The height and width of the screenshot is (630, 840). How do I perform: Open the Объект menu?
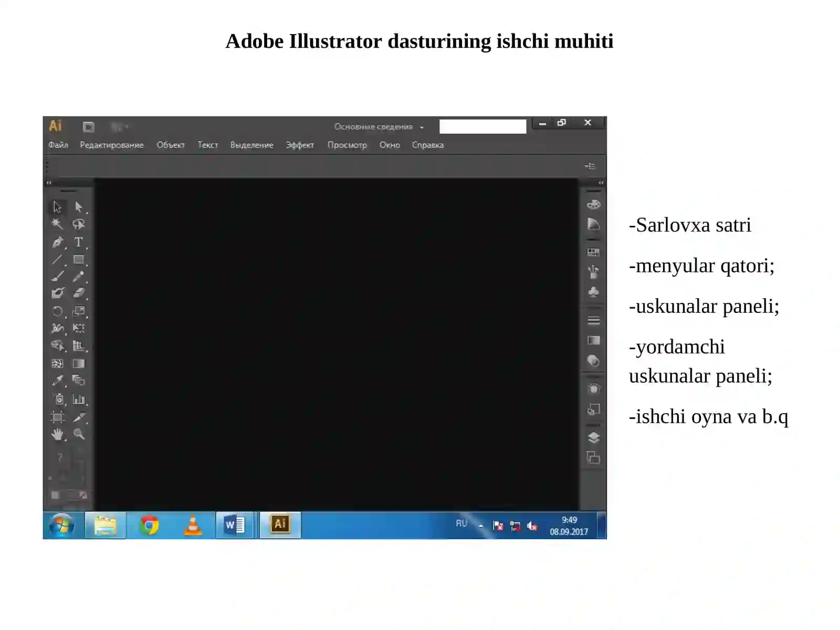171,145
